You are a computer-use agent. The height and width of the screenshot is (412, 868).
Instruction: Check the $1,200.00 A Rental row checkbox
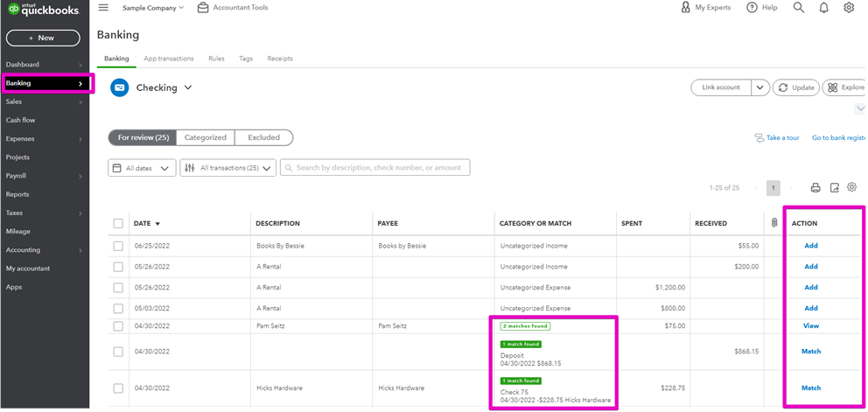(118, 288)
